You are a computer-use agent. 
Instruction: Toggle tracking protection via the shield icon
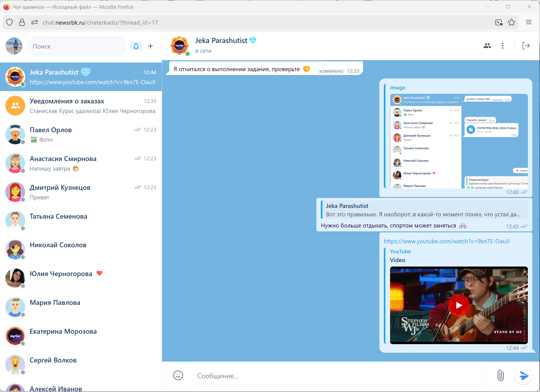[x=9, y=22]
